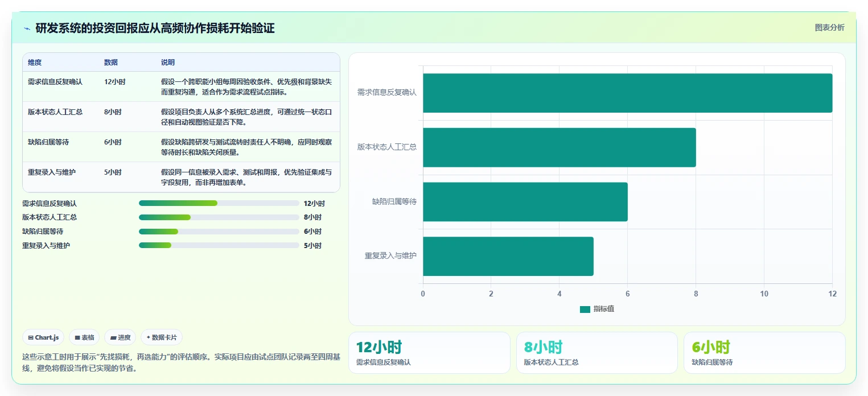Open the 12小时 data card

pos(429,353)
